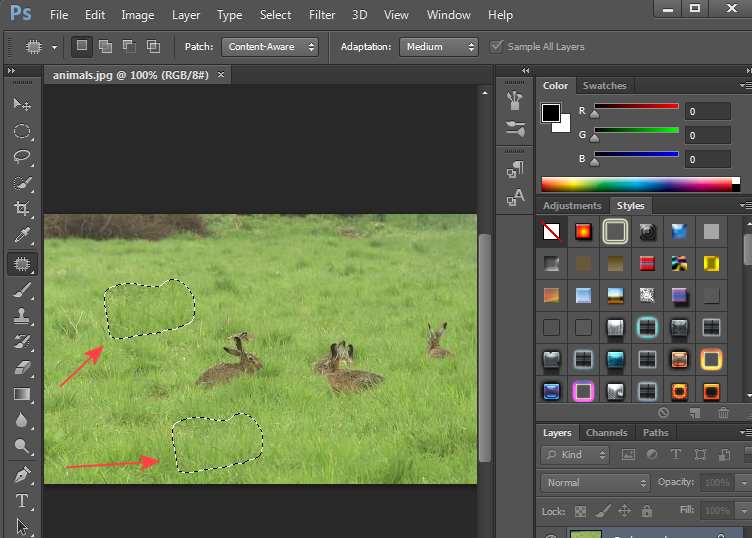The image size is (752, 538).
Task: Select the Lasso tool
Action: tap(21, 157)
